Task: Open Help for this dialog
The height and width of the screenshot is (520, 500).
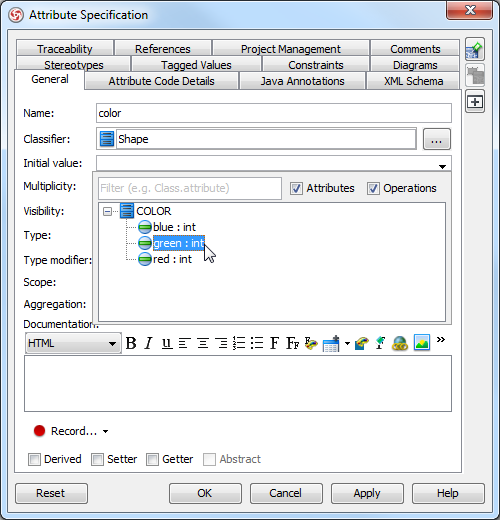Action: click(x=448, y=493)
